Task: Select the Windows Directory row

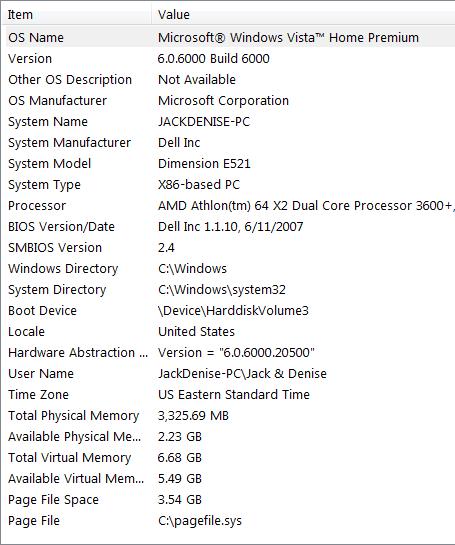Action: tap(228, 268)
